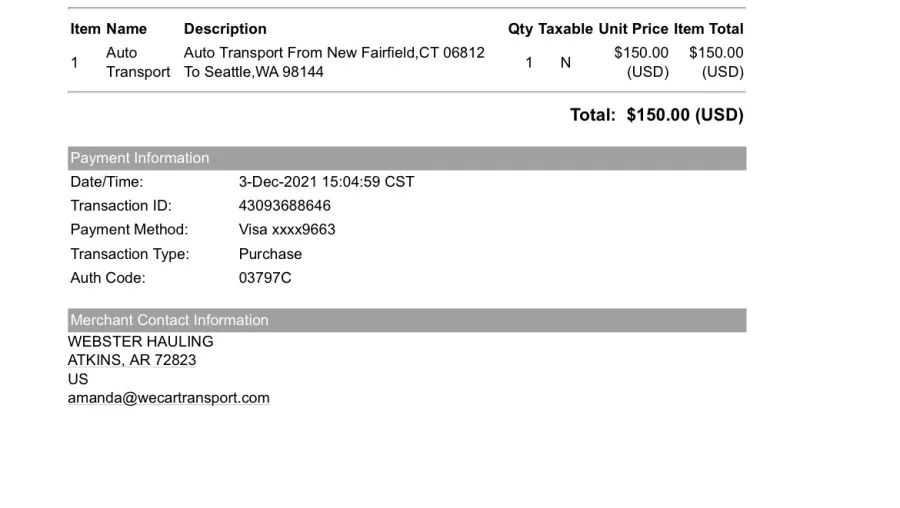Click the Auto Transport description text

tap(334, 62)
